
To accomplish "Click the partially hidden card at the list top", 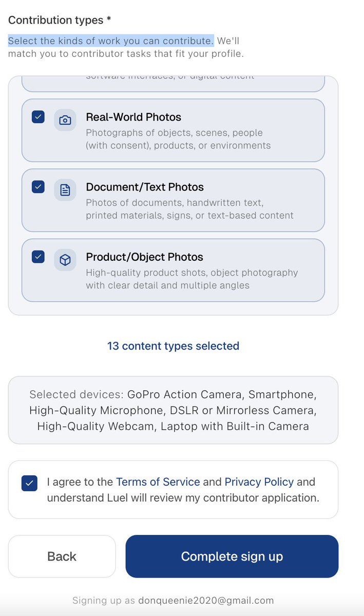I will coord(173,84).
